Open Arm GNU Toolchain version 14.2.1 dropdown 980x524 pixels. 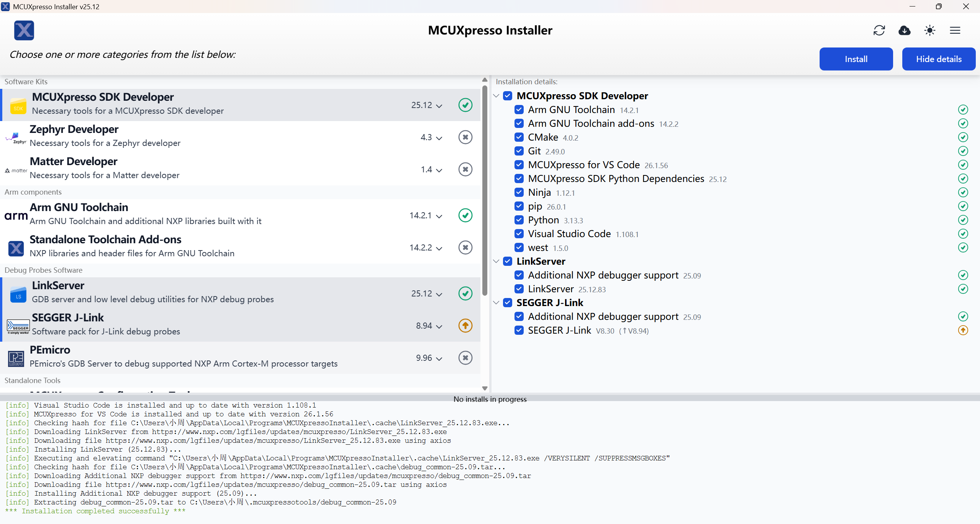point(426,216)
